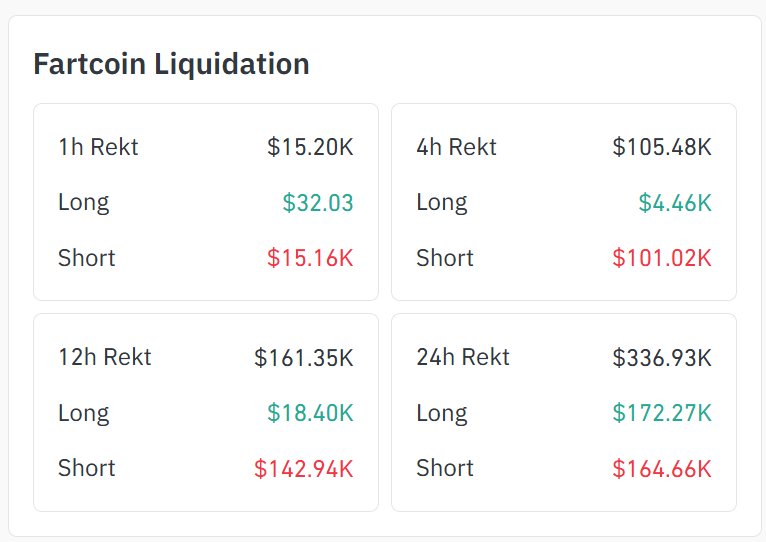The height and width of the screenshot is (542, 766).
Task: Click 4h Short value $101.02K
Action: click(x=662, y=258)
